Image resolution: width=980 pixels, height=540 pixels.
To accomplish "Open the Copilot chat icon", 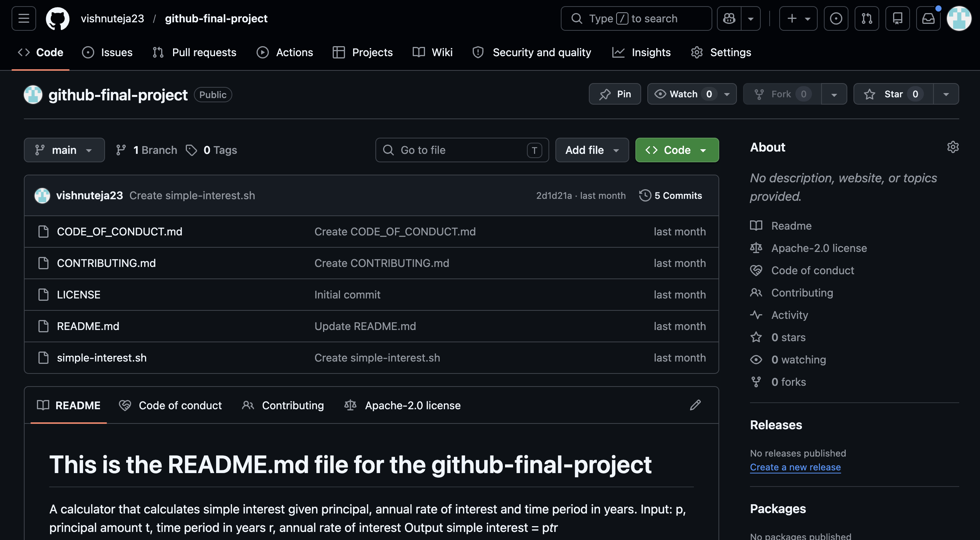I will coord(729,18).
